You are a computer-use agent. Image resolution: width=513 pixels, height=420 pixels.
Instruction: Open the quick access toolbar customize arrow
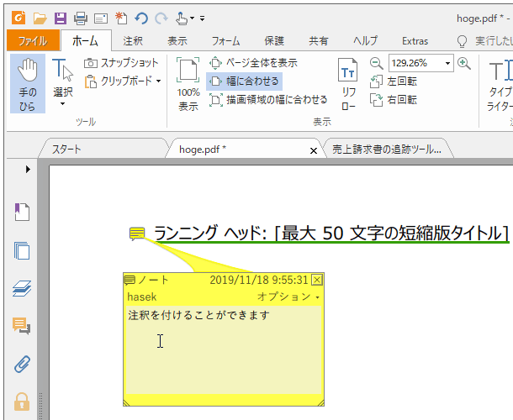[x=203, y=18]
